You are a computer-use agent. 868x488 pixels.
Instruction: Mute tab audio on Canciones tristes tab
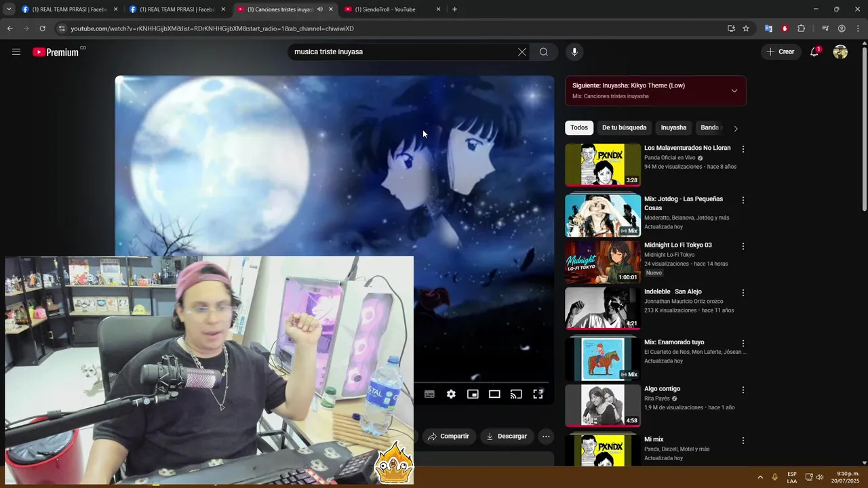(320, 9)
